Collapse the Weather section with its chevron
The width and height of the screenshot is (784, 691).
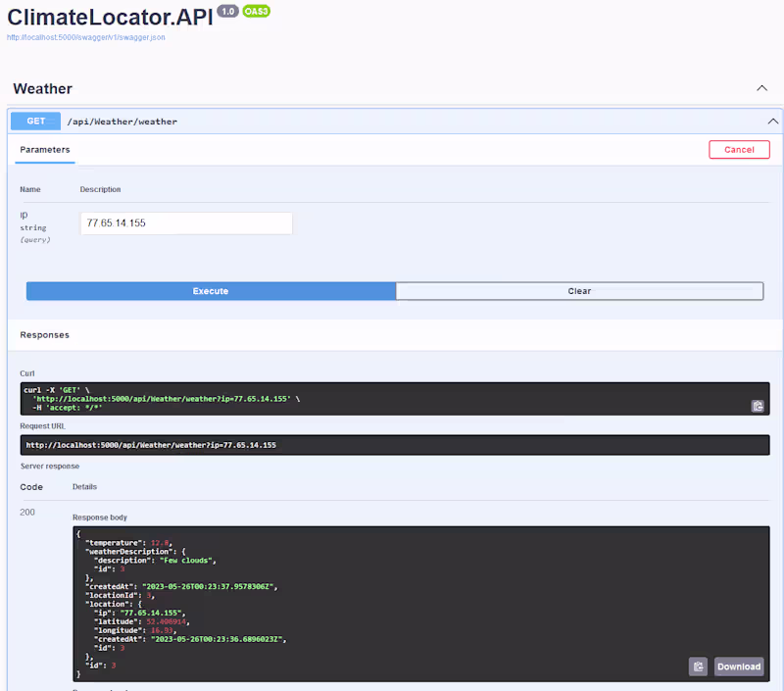pyautogui.click(x=761, y=88)
